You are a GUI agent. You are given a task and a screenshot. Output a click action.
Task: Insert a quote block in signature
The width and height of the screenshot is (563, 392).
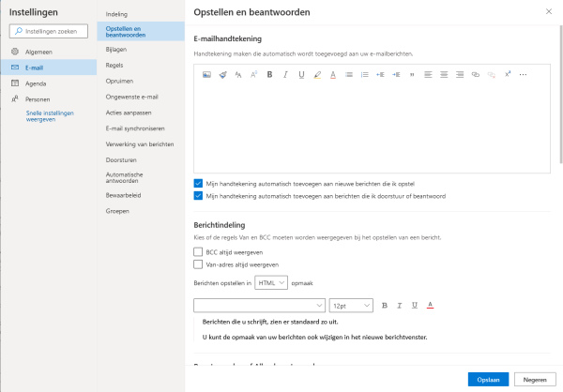point(412,75)
